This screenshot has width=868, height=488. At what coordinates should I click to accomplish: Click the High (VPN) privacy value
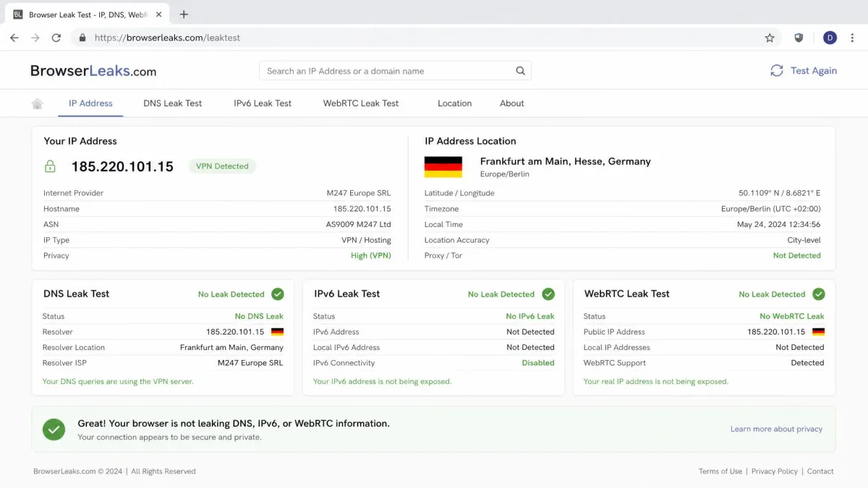click(371, 255)
